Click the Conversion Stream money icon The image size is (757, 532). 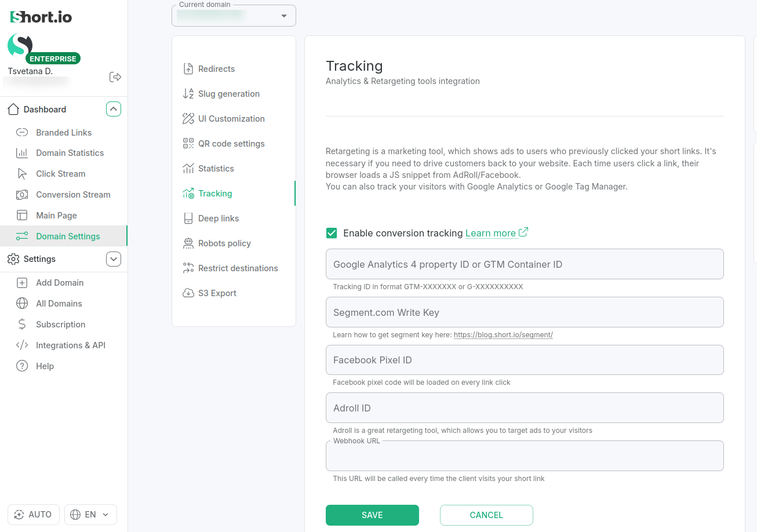[22, 195]
